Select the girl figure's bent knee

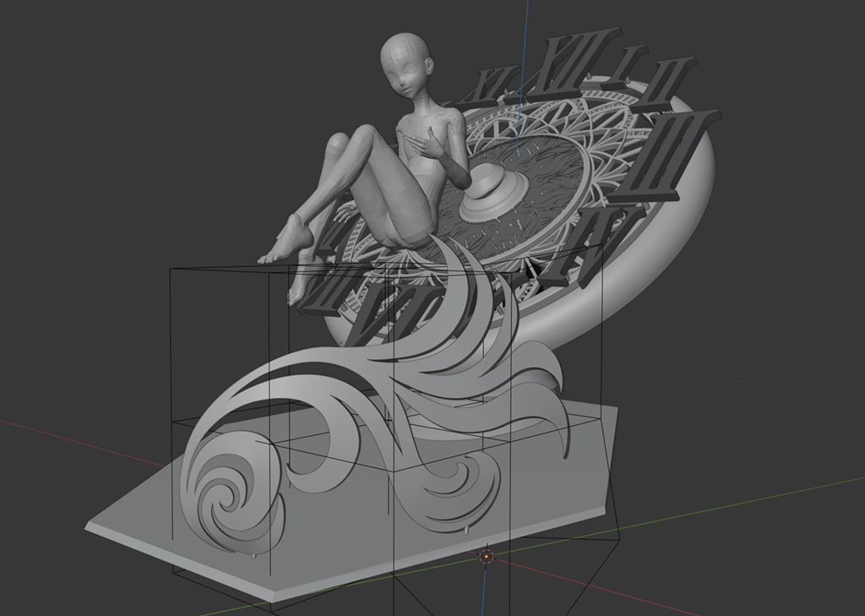click(364, 134)
